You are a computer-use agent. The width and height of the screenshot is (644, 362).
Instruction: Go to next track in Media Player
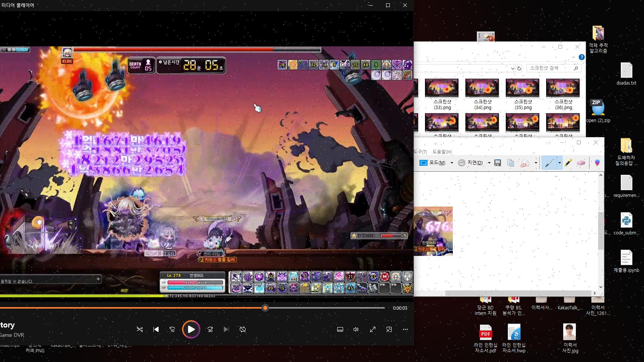[226, 329]
